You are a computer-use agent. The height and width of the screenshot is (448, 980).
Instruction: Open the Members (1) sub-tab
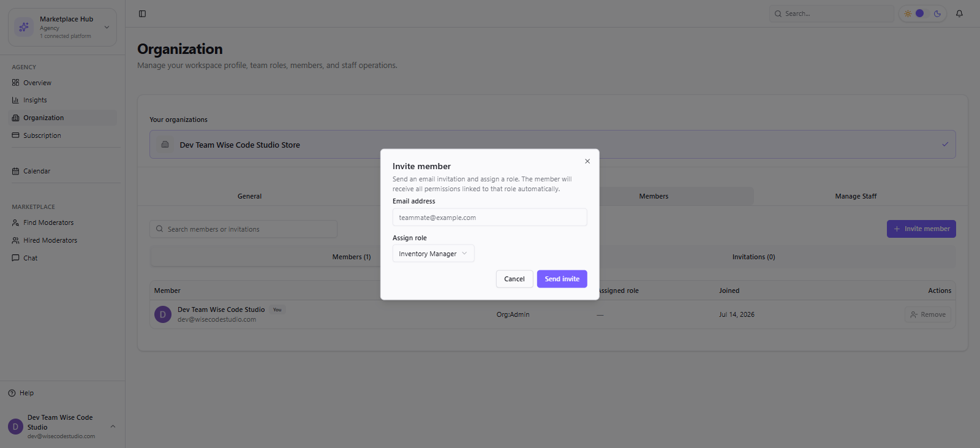352,257
